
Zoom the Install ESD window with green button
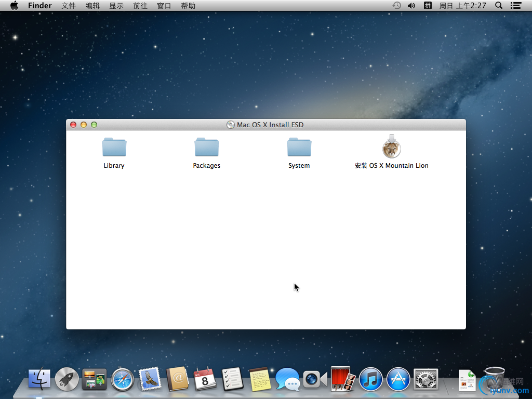[x=94, y=125]
